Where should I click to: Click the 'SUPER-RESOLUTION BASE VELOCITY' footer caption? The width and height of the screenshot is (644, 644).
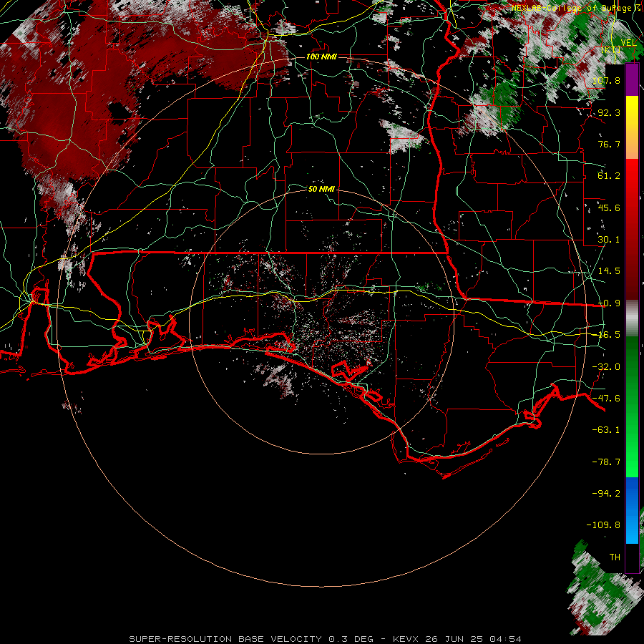pos(225,639)
